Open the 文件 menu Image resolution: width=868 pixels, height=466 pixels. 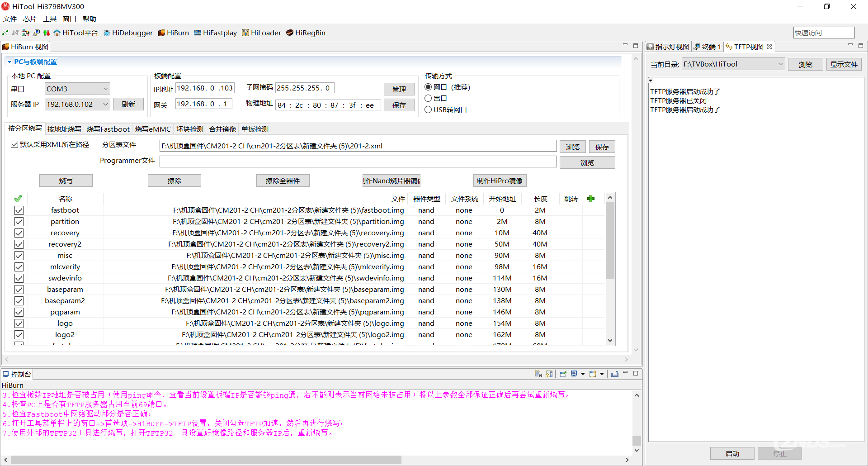pyautogui.click(x=10, y=19)
